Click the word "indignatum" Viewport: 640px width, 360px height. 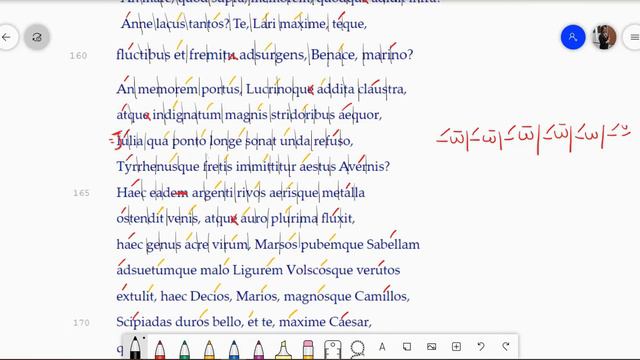[x=187, y=115]
